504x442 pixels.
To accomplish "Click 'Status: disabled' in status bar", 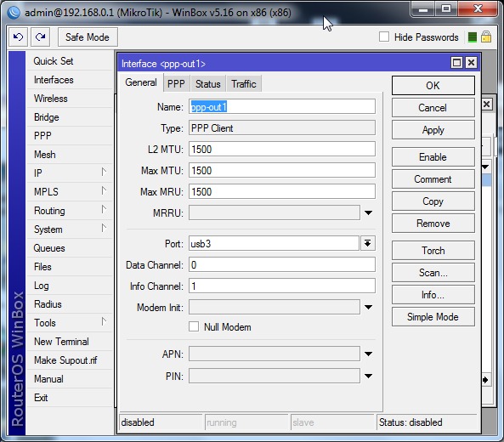I will point(411,422).
